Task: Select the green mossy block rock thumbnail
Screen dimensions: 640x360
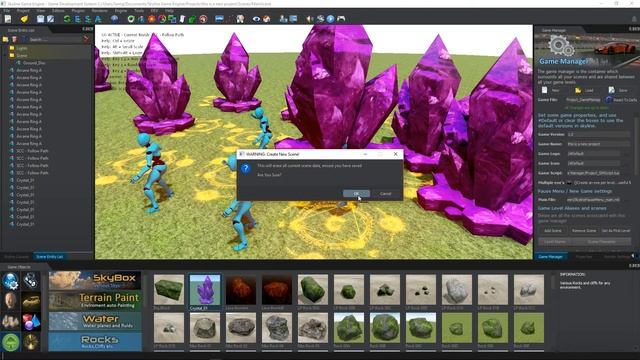Action: (169, 290)
